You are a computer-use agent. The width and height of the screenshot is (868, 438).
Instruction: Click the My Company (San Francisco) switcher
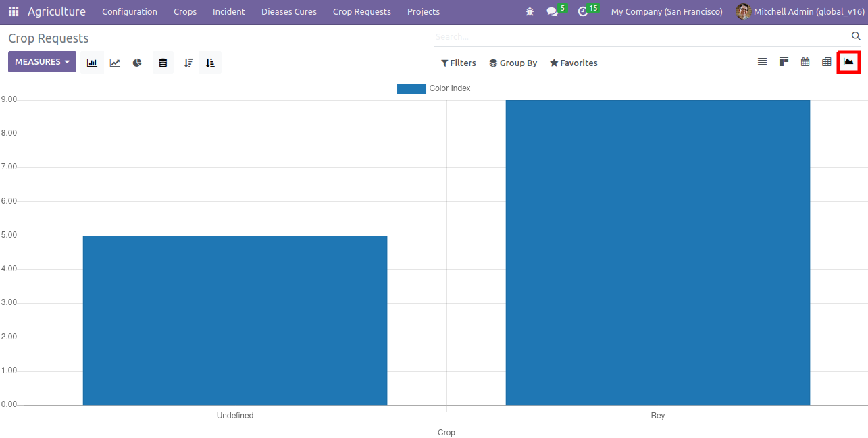666,12
